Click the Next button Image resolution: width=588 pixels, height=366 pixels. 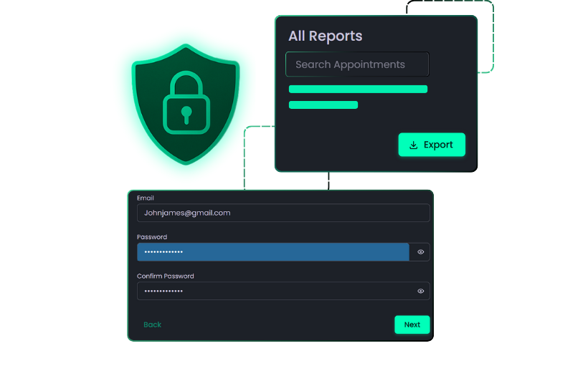tap(412, 324)
